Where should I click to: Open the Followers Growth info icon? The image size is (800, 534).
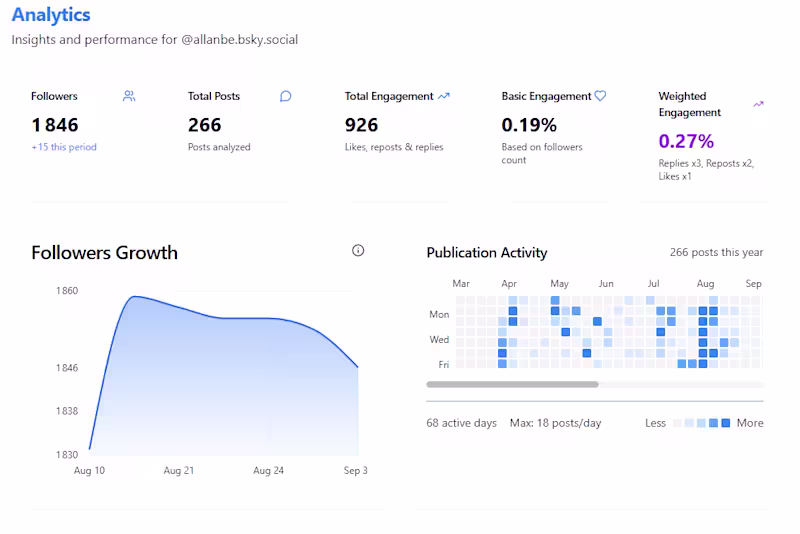[x=358, y=250]
